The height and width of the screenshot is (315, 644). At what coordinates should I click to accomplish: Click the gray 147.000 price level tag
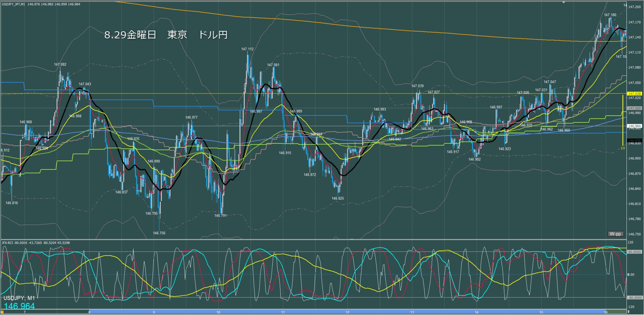(x=634, y=108)
